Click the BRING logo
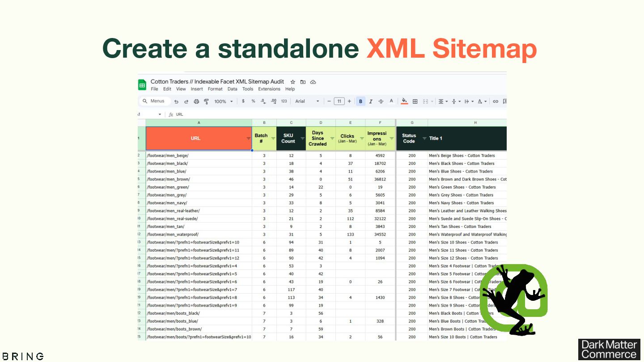 tap(23, 356)
